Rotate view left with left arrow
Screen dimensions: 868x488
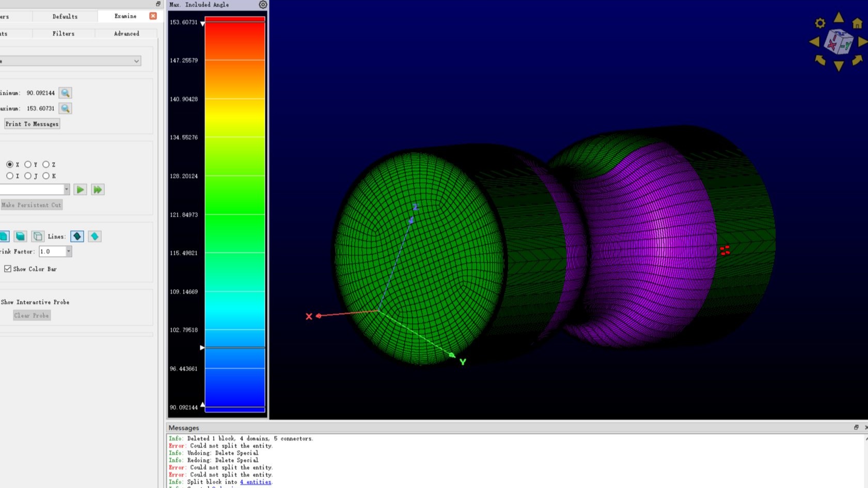[x=814, y=42]
